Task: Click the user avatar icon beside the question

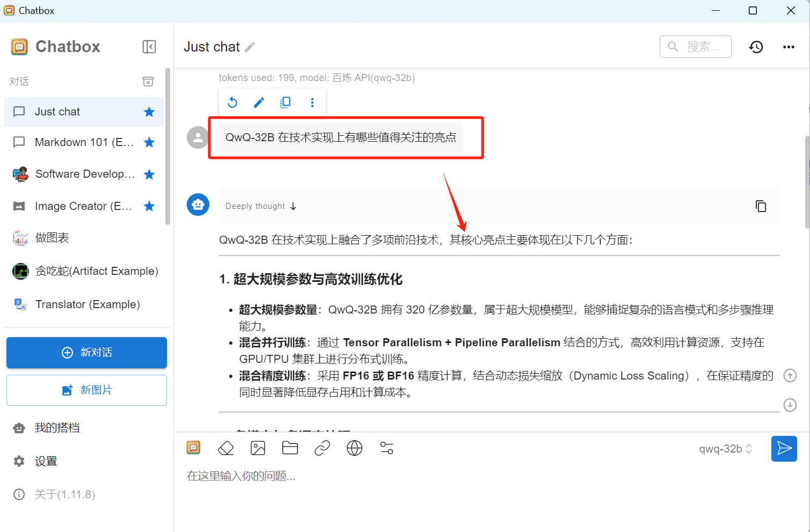Action: [198, 137]
